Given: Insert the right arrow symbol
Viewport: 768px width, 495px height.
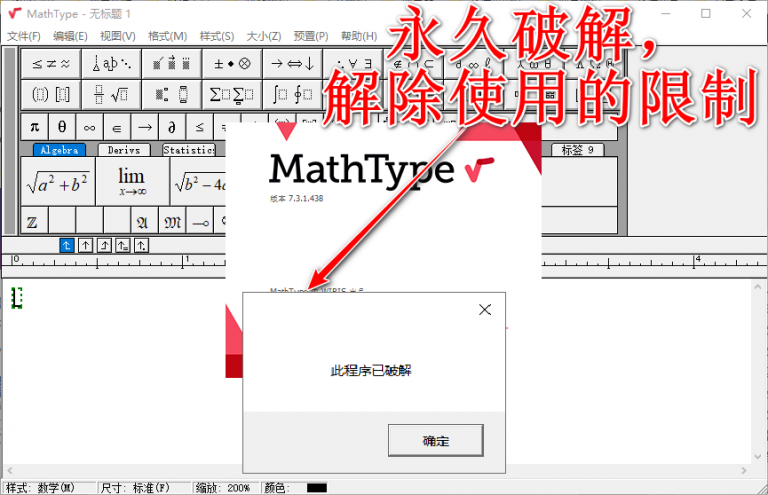Looking at the screenshot, I should [x=144, y=127].
